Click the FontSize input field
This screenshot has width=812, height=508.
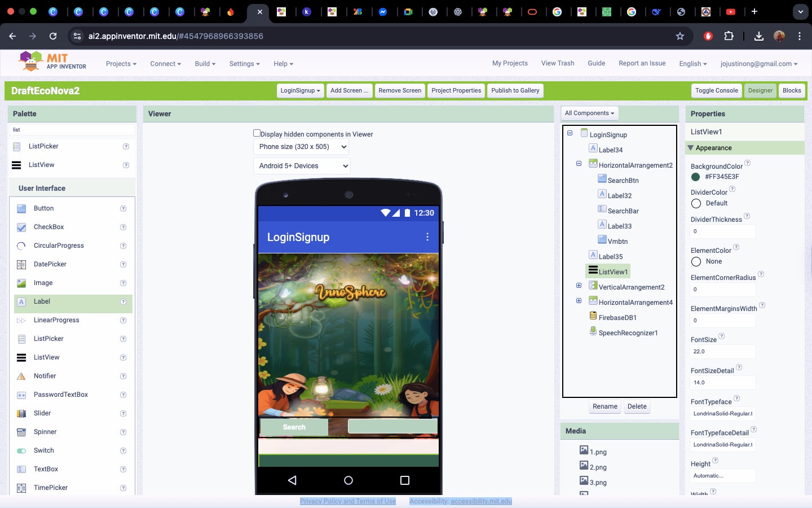pyautogui.click(x=722, y=351)
